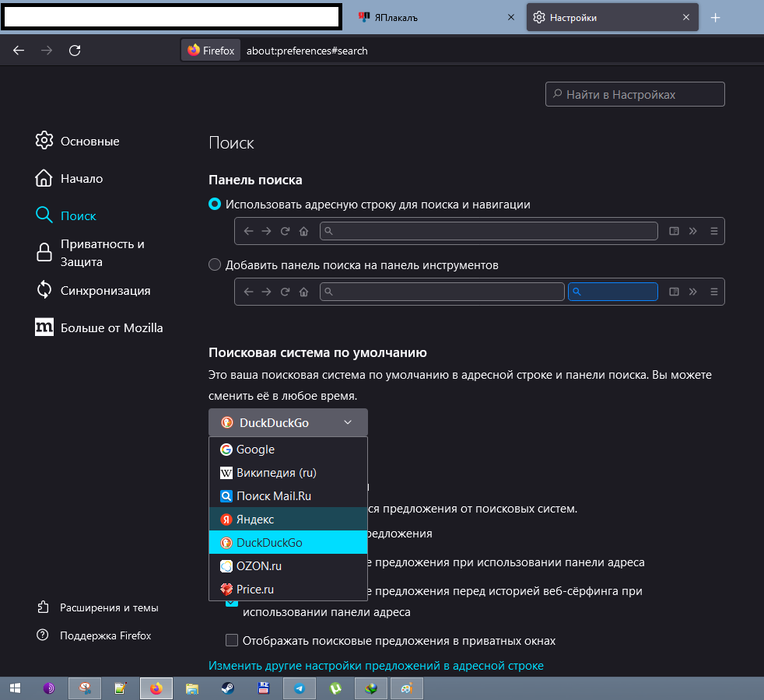Go back with the browser back arrow
Image resolution: width=764 pixels, height=700 pixels.
(19, 51)
